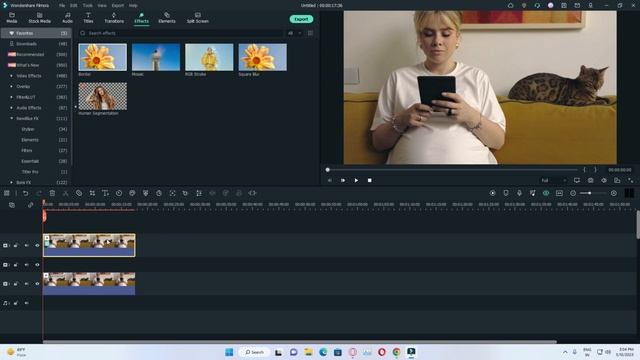Screen dimensions: 640x360
Task: Click the split scissors icon in toolbar
Action: [x=65, y=193]
